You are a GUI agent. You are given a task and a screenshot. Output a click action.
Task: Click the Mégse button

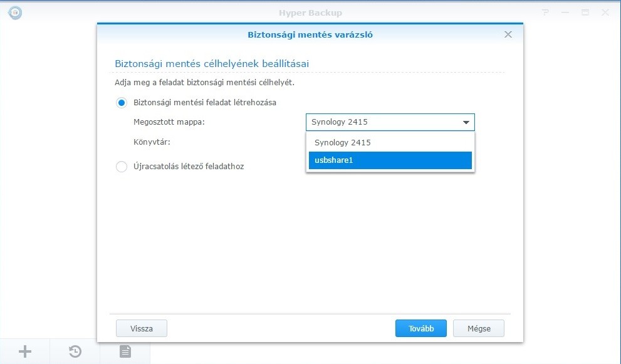478,328
